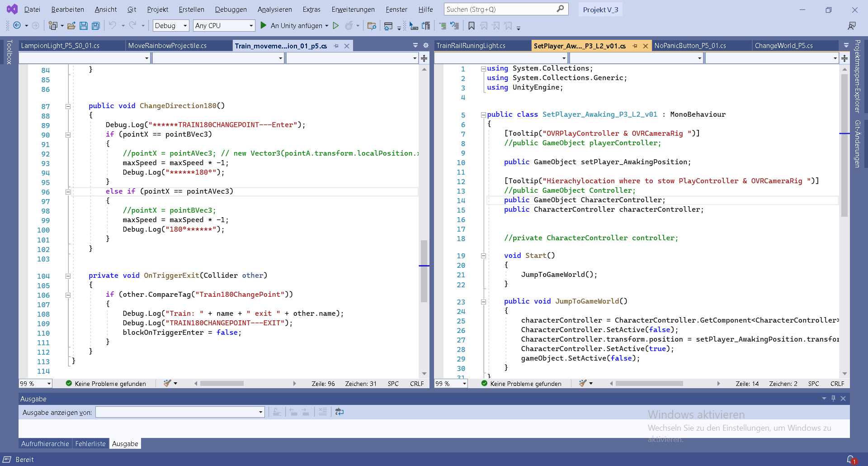The width and height of the screenshot is (868, 466).
Task: Click the Open File folder icon
Action: (71, 26)
